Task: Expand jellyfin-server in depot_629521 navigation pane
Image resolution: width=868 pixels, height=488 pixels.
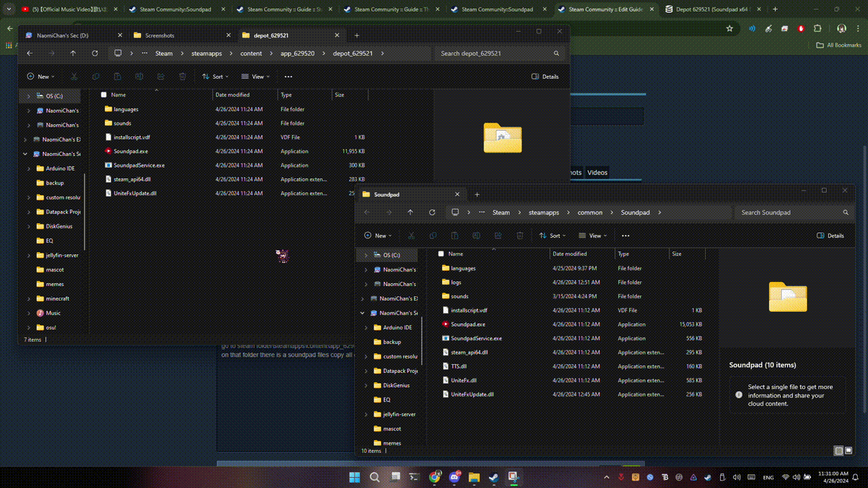Action: point(28,256)
